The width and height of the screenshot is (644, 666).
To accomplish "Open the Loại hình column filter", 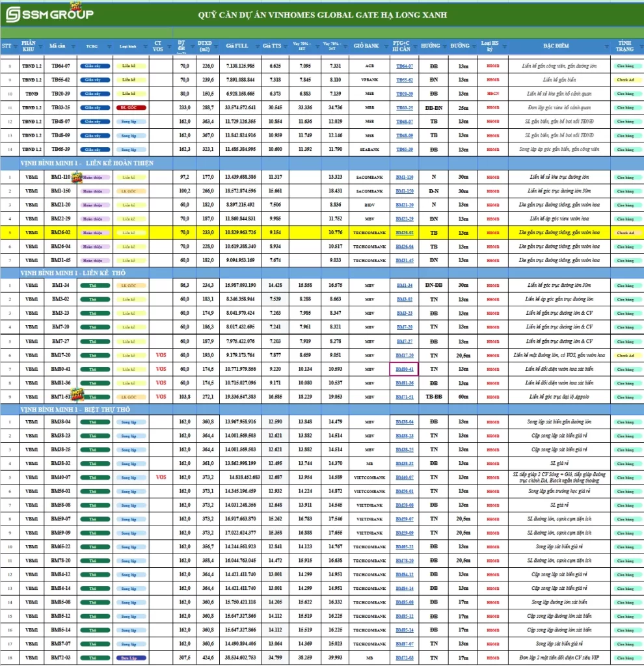I will tap(145, 46).
